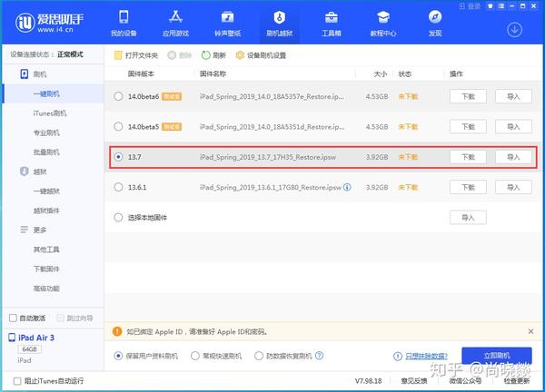Image resolution: width=545 pixels, height=392 pixels.
Task: Click the info icon beside 13.6.1 firmware name
Action: [x=347, y=187]
